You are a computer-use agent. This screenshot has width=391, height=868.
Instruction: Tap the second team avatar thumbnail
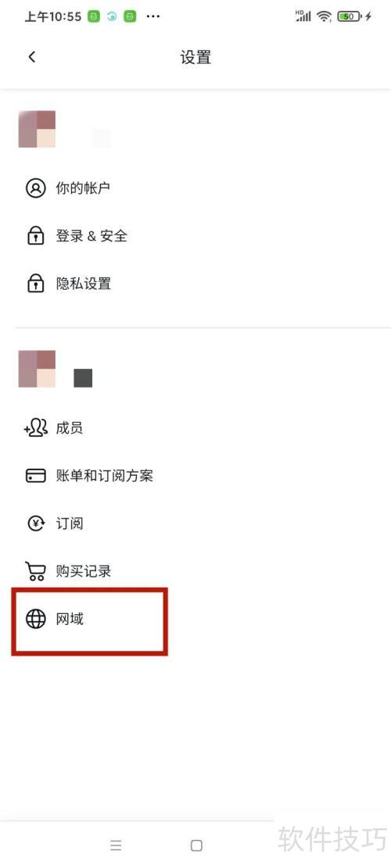point(37,368)
